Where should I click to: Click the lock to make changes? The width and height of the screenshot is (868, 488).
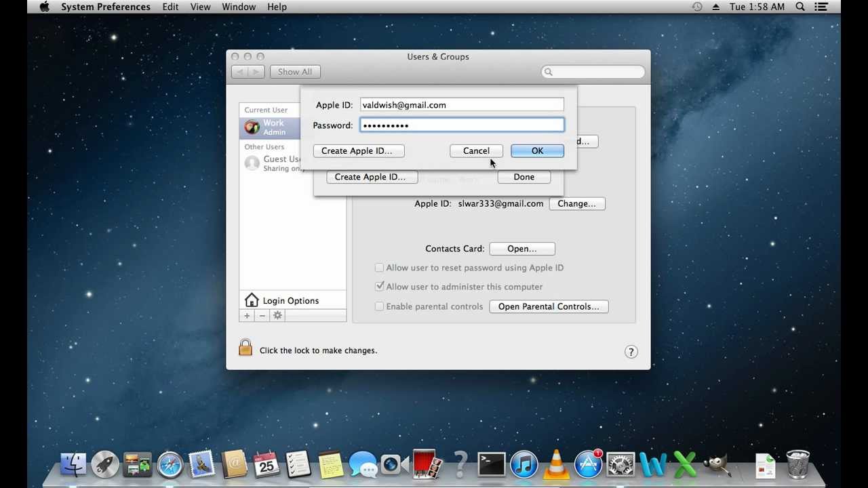[245, 348]
